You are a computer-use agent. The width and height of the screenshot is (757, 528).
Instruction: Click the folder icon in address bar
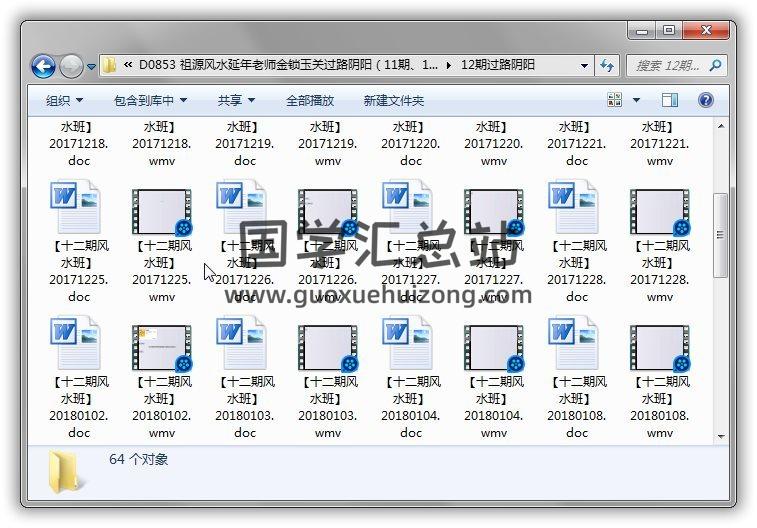tap(110, 65)
